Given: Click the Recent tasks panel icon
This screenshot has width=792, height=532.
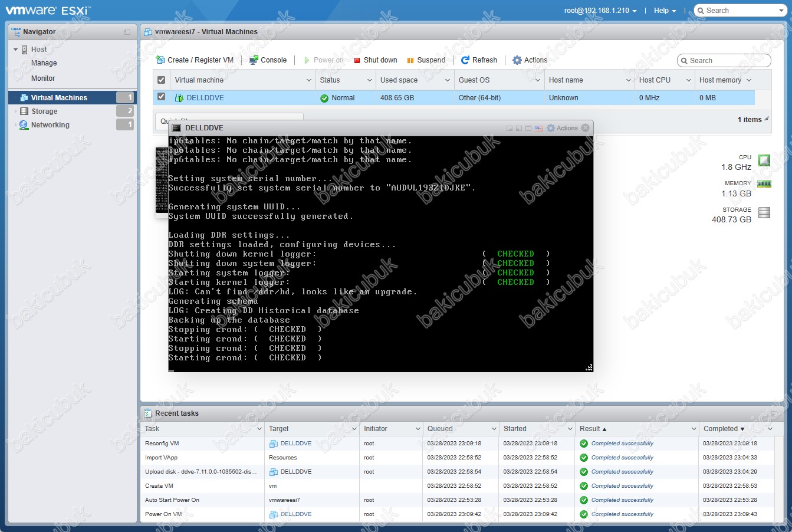Looking at the screenshot, I should point(148,413).
